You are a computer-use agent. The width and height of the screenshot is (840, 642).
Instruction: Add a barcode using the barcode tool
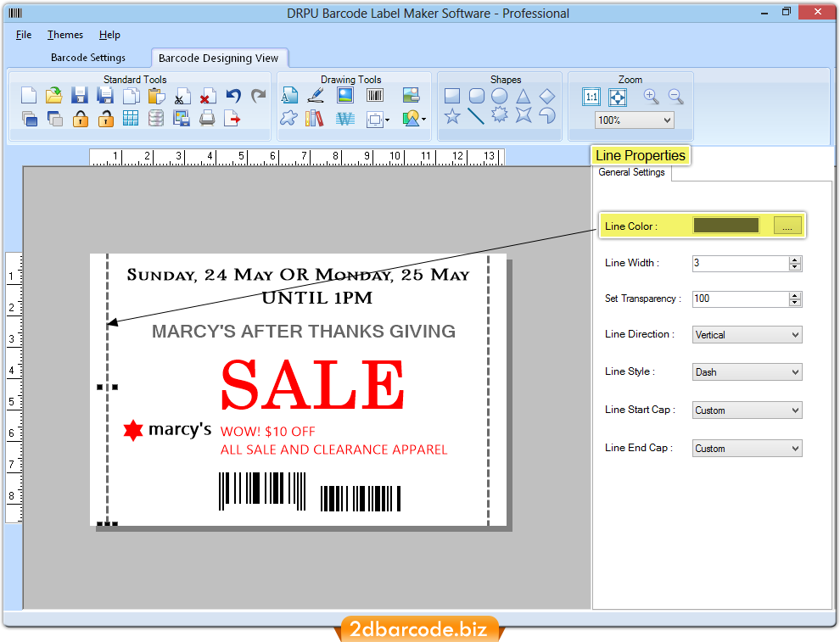(375, 95)
